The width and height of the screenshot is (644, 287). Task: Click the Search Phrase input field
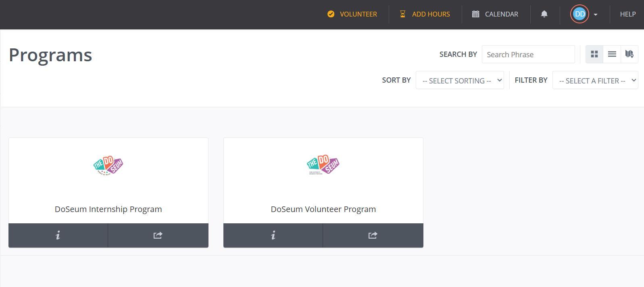(x=528, y=54)
